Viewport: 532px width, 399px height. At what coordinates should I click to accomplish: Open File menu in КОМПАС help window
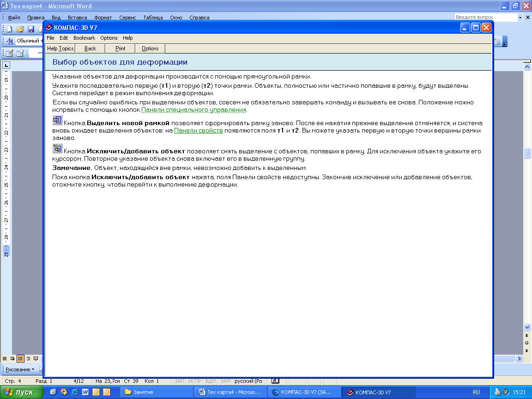(x=50, y=38)
